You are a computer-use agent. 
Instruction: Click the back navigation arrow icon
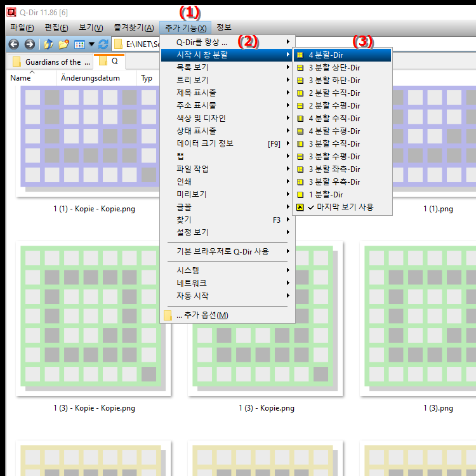point(14,44)
